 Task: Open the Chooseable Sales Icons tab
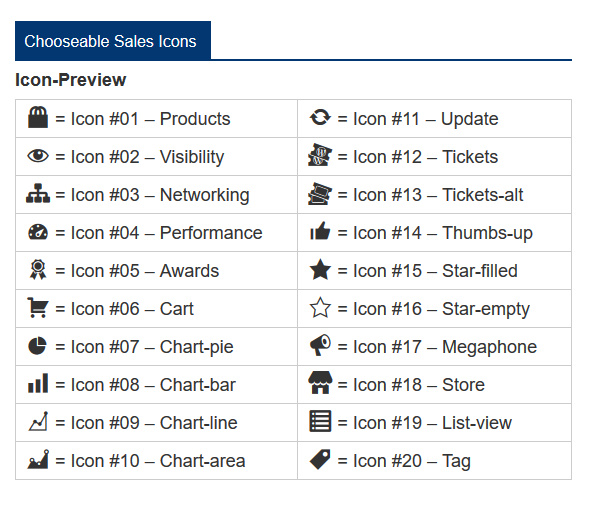point(113,41)
